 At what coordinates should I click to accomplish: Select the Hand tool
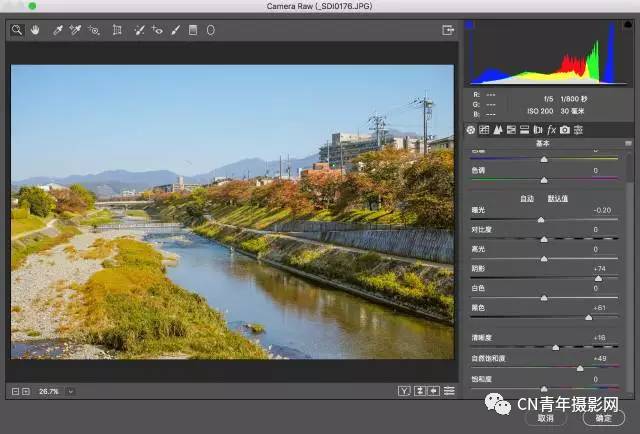[35, 30]
